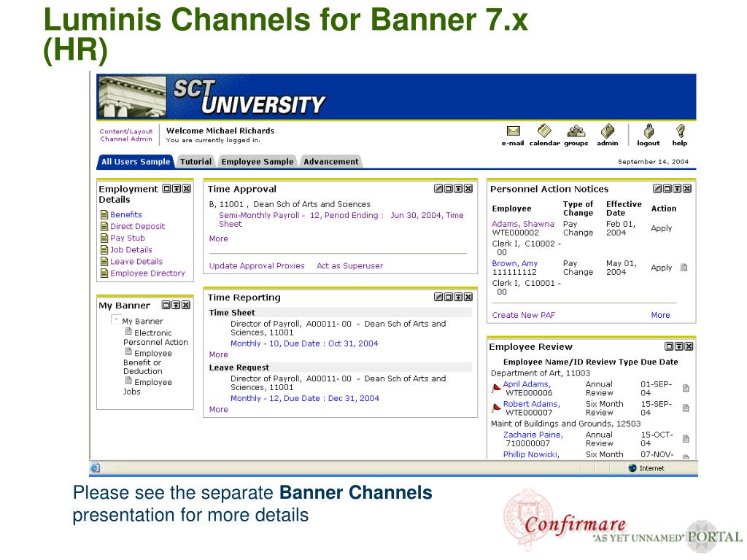Open the Advancement tab

pyautogui.click(x=330, y=162)
